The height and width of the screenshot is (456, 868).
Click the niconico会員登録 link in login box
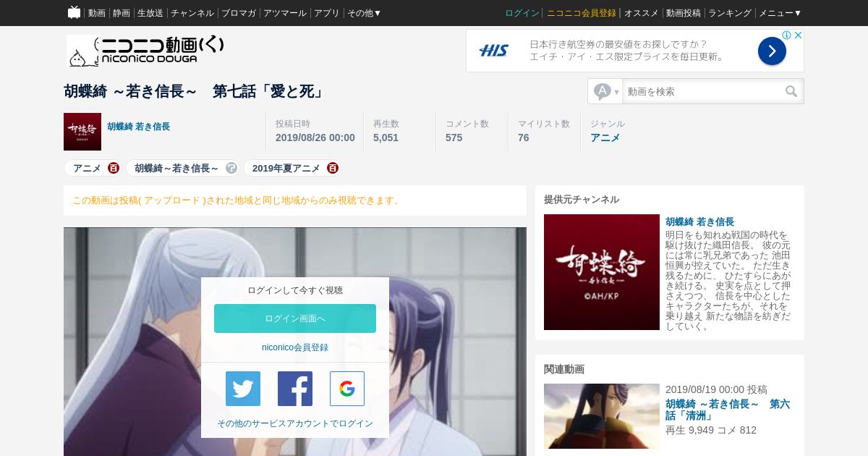click(x=295, y=347)
